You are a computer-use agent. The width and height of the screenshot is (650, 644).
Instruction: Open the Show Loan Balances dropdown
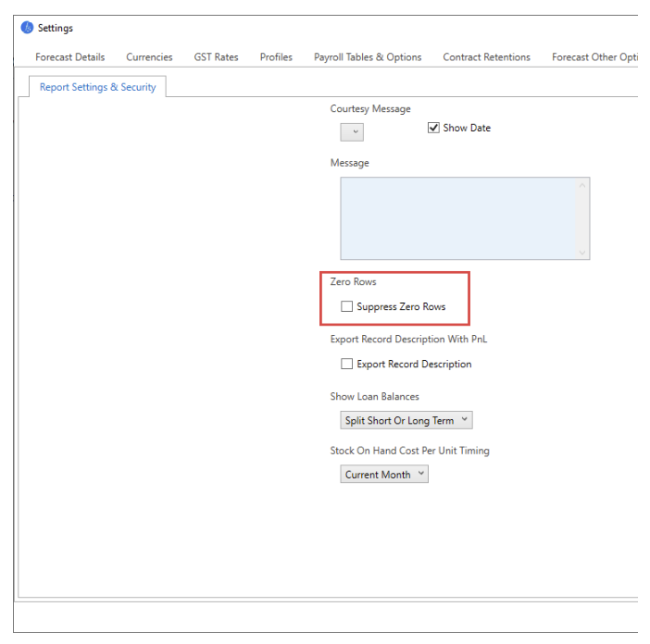[x=406, y=421]
